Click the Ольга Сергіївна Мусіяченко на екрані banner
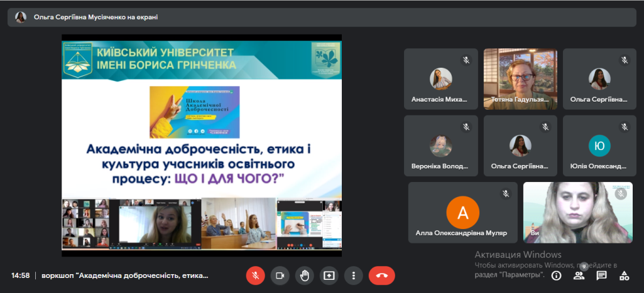 coord(94,18)
